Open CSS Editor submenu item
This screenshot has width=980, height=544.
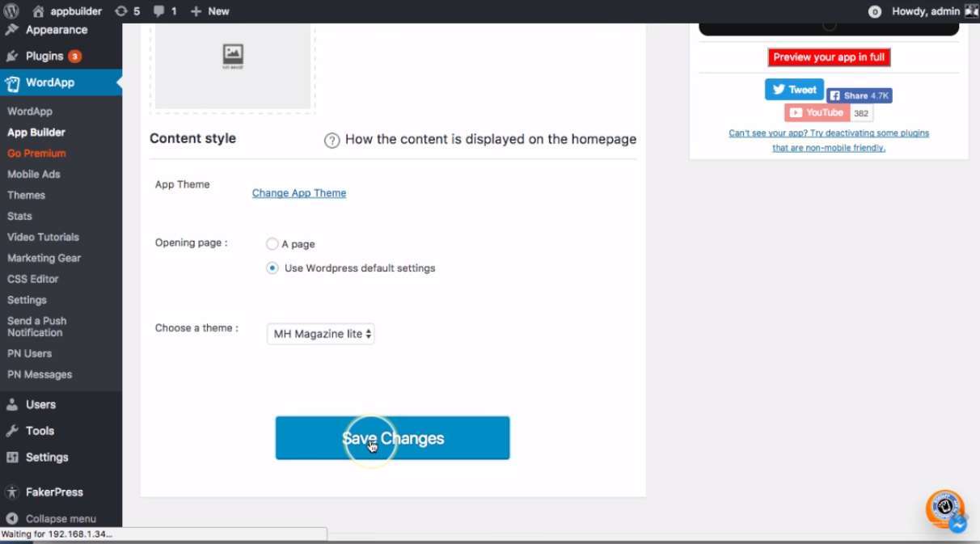point(32,280)
